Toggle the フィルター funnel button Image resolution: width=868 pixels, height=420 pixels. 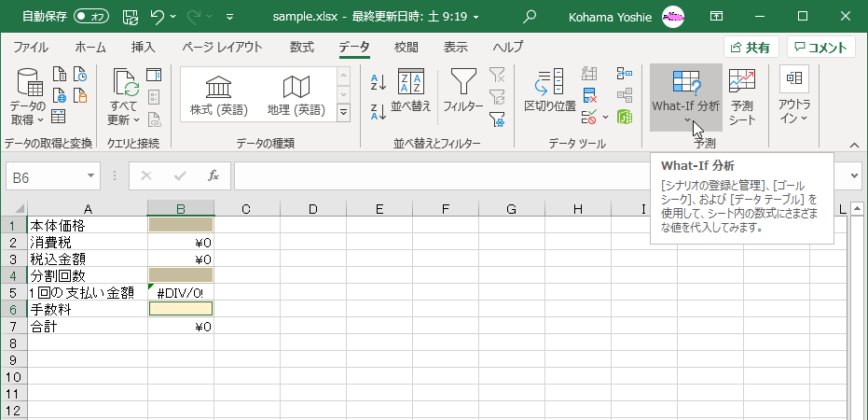(x=462, y=91)
